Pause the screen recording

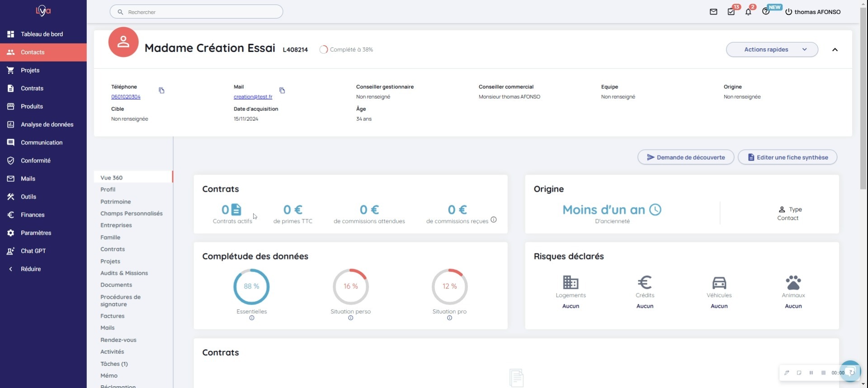click(x=811, y=373)
